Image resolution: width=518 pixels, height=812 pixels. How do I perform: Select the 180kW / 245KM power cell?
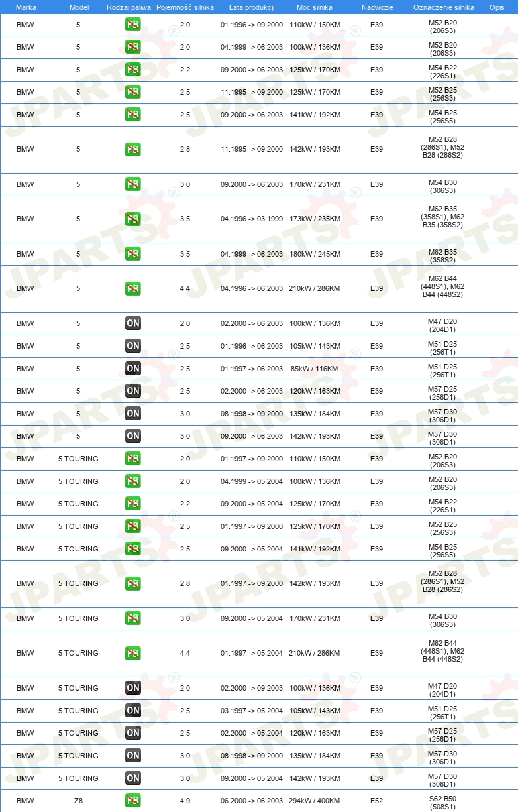click(x=315, y=254)
